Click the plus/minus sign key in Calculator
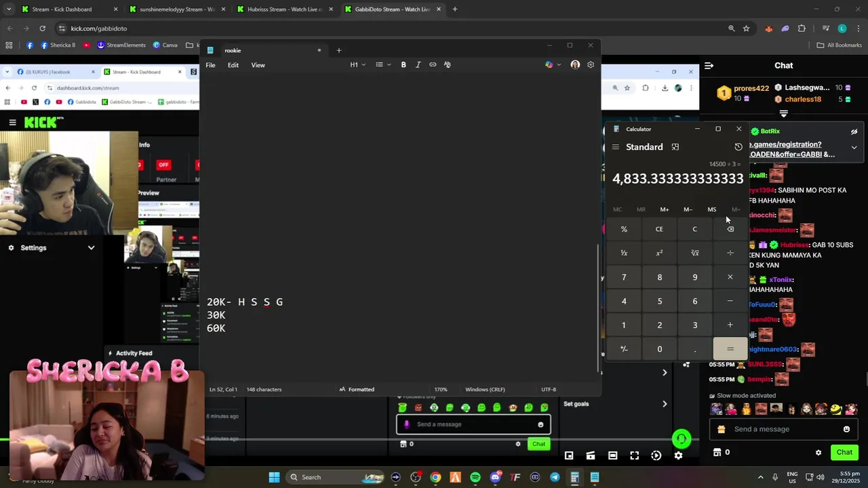Viewport: 868px width, 488px height. 624,349
